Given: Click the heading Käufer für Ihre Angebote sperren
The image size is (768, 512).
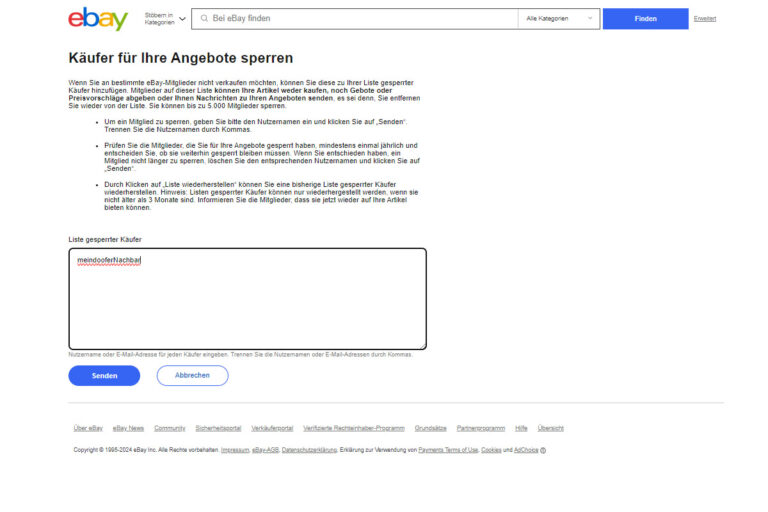Looking at the screenshot, I should (181, 58).
